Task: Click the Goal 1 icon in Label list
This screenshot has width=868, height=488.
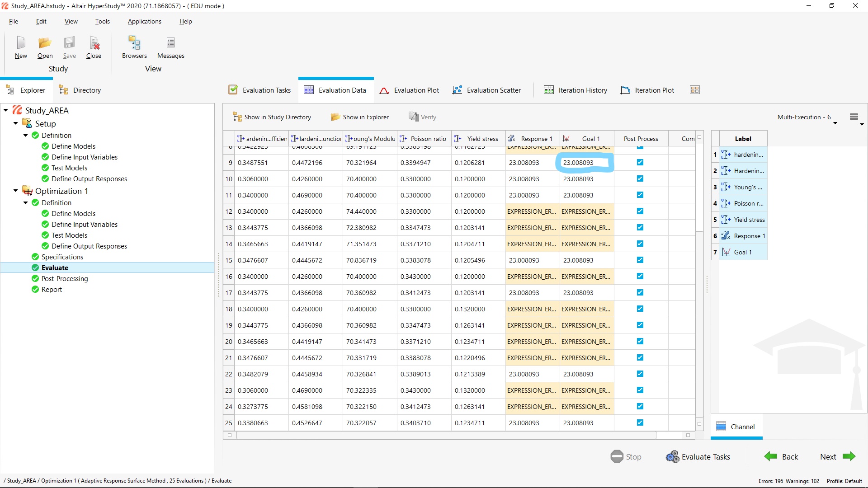Action: coord(726,252)
